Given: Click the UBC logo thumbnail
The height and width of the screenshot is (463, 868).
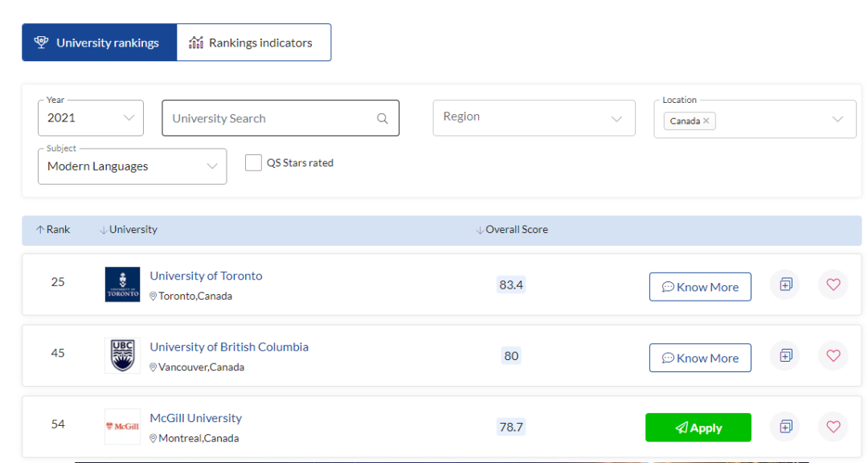Looking at the screenshot, I should [122, 355].
